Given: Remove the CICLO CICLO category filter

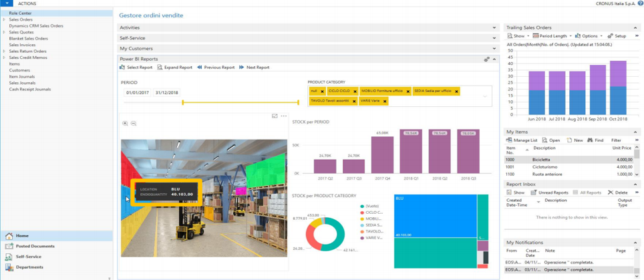Looking at the screenshot, I should coord(355,92).
